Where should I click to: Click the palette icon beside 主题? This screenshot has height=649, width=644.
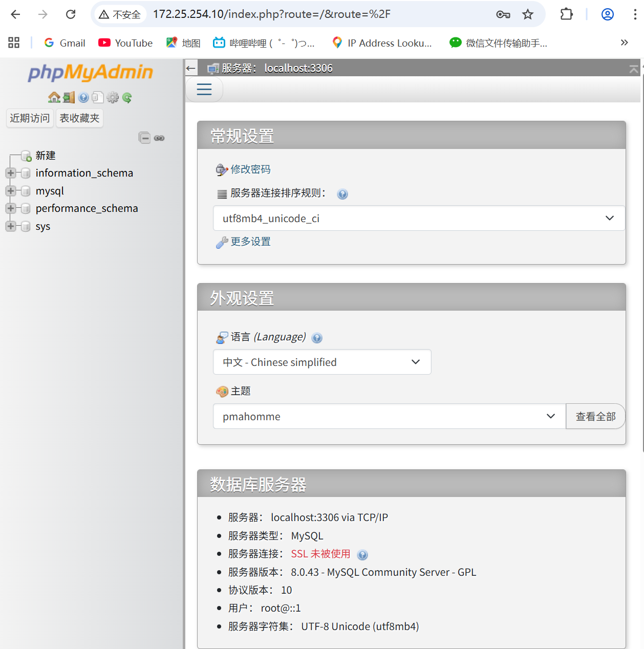[x=222, y=392]
